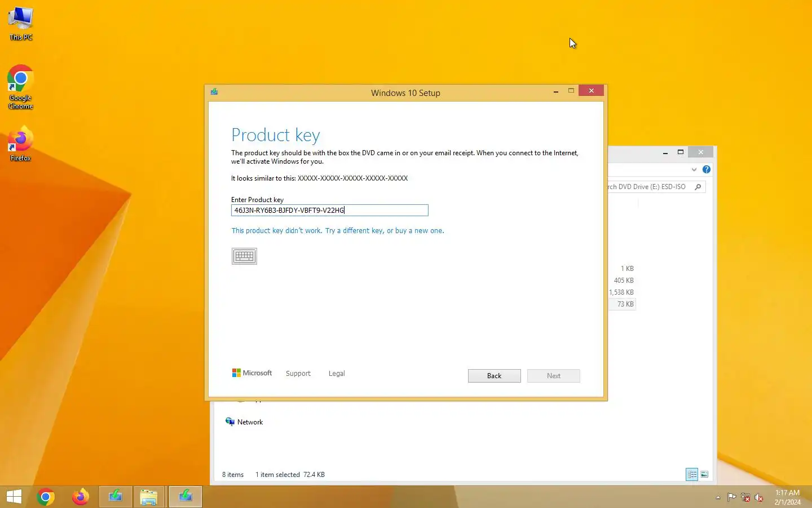Click the '8 items' status bar text
Screen dimensions: 812x508
click(233, 475)
